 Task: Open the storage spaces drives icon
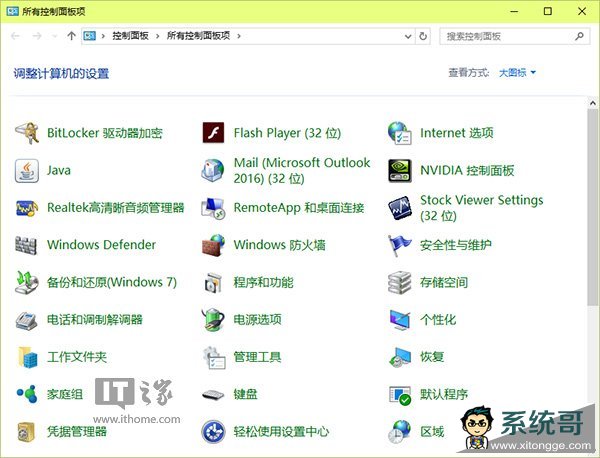tap(399, 282)
